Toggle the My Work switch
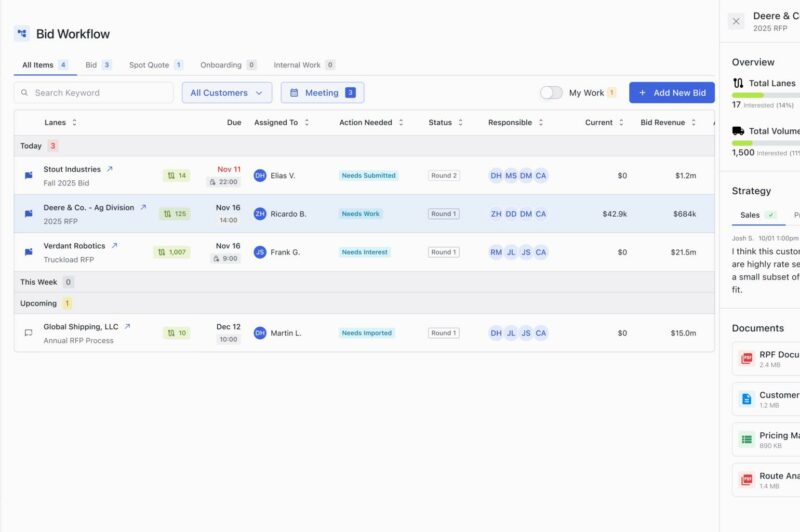This screenshot has width=800, height=532. [x=551, y=93]
